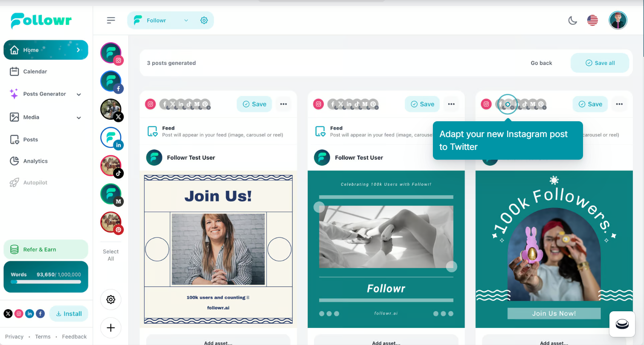This screenshot has width=644, height=345.
Task: Click Select All accounts
Action: (111, 255)
